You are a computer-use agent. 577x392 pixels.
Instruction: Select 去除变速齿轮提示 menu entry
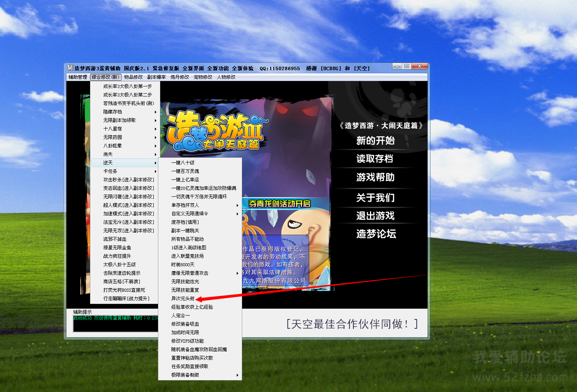click(124, 273)
